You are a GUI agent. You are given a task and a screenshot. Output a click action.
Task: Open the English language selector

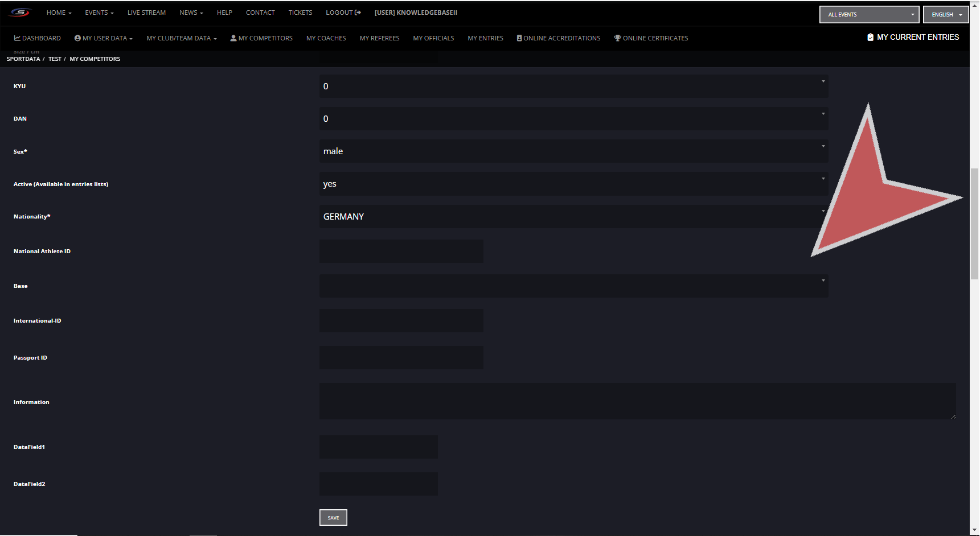click(946, 15)
